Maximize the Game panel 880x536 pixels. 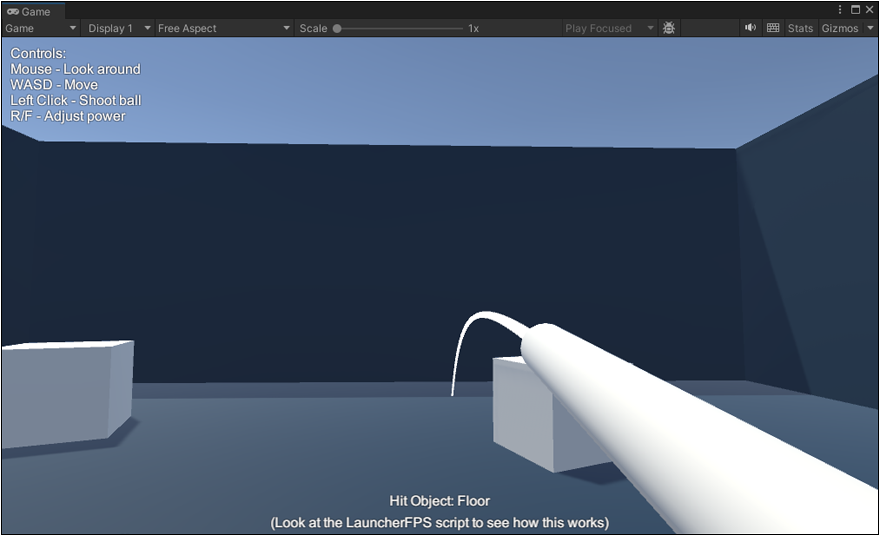point(855,10)
